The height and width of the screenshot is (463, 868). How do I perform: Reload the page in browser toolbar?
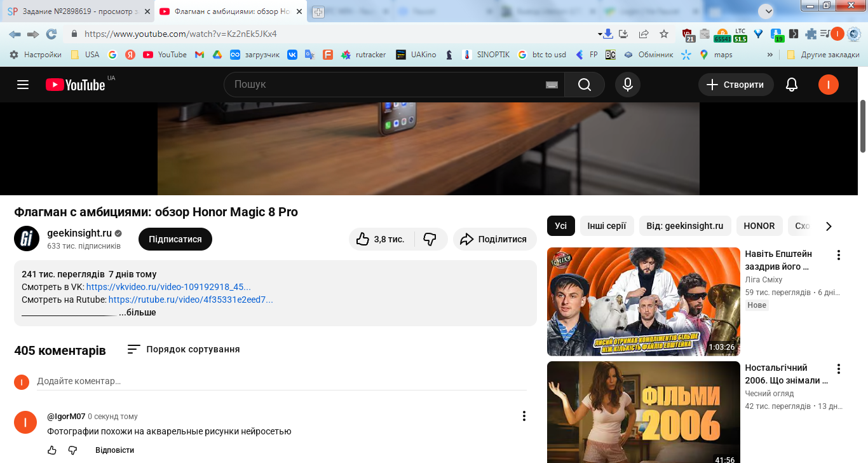tap(51, 34)
